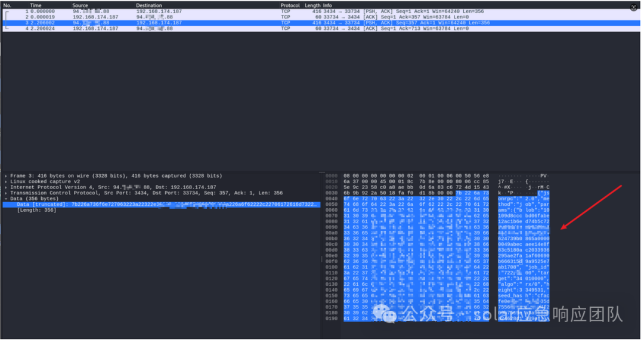Image resolution: width=644 pixels, height=340 pixels.
Task: Sort packets by the Info column header
Action: [x=327, y=5]
